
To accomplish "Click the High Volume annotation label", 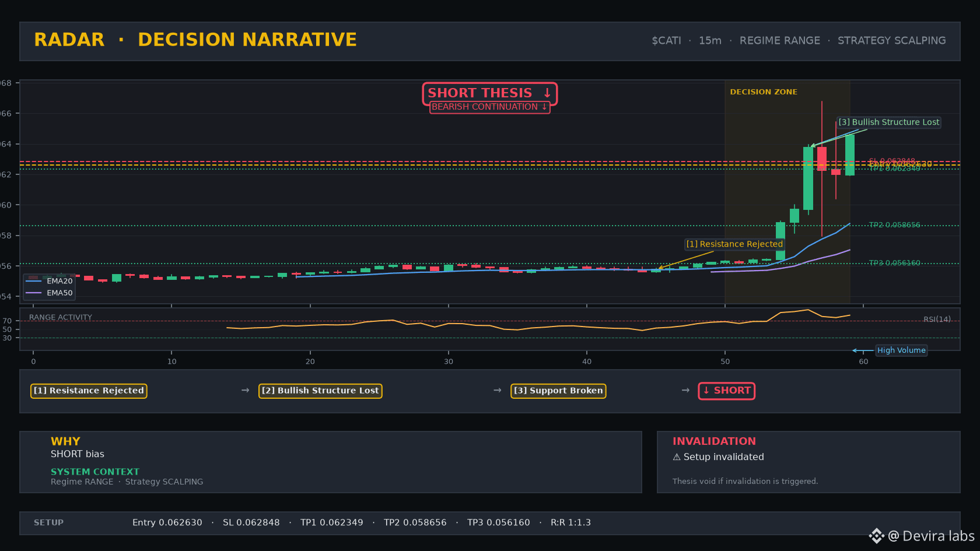I will pos(901,350).
